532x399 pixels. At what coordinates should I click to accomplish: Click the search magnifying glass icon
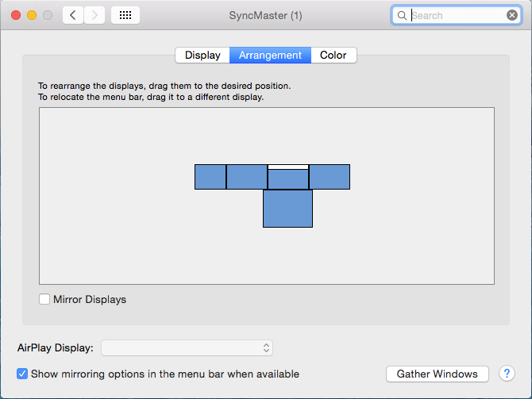403,15
